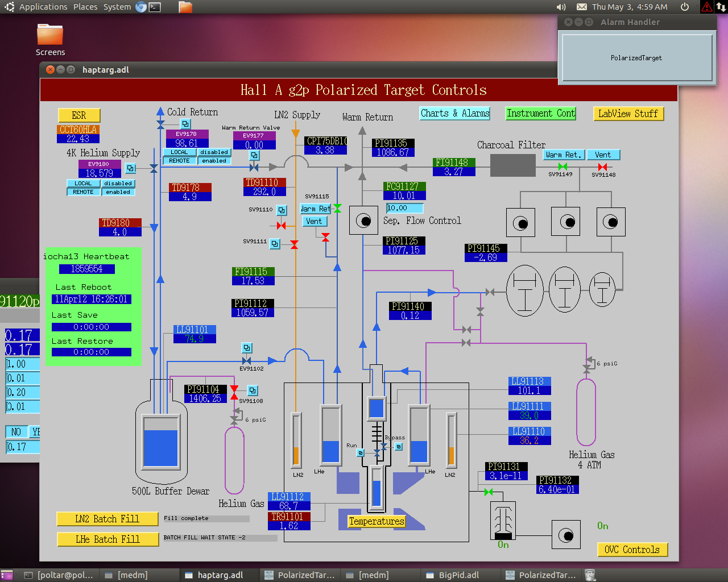Screen dimensions: 728x582
Task: Click the turbo pump icon above On label
Action: coord(503,521)
